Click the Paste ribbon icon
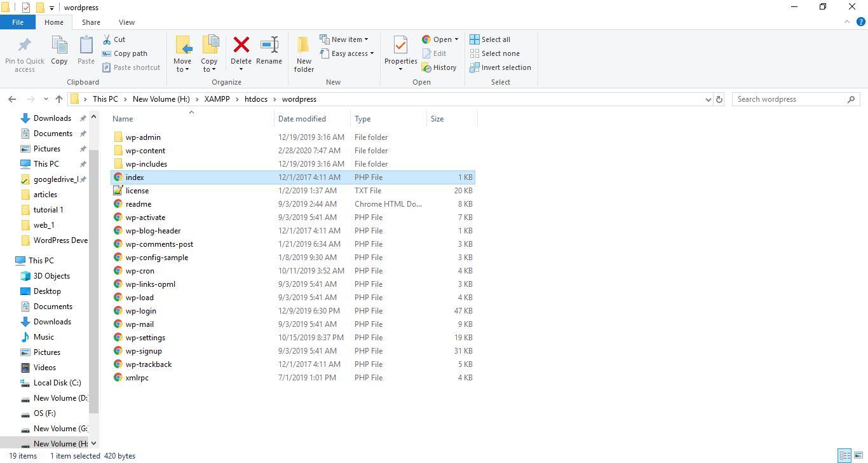Viewport: 868px width, 463px height. pyautogui.click(x=86, y=51)
